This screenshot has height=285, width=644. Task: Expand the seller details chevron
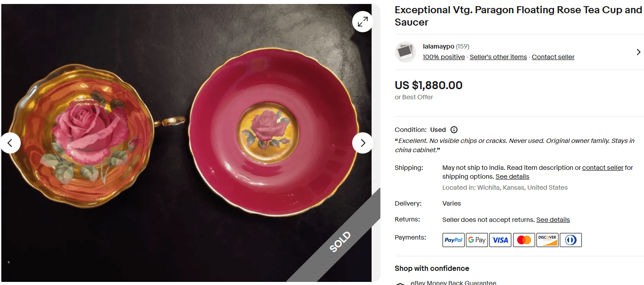coord(638,52)
